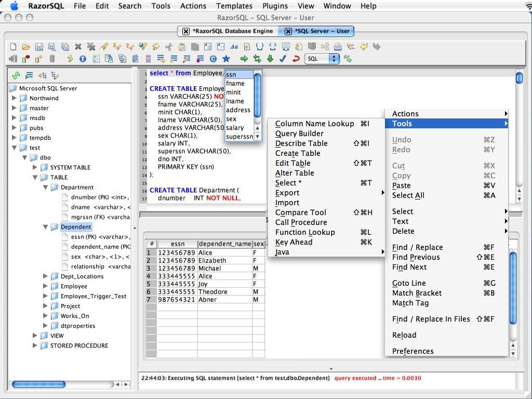
Task: Click the Save floppy disk icon
Action: [39, 46]
